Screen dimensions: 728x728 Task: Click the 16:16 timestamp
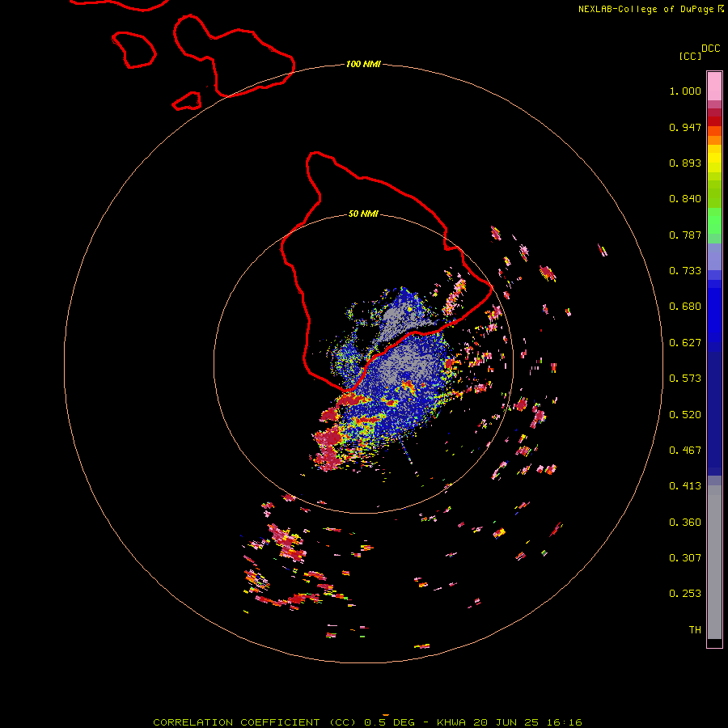[564, 722]
